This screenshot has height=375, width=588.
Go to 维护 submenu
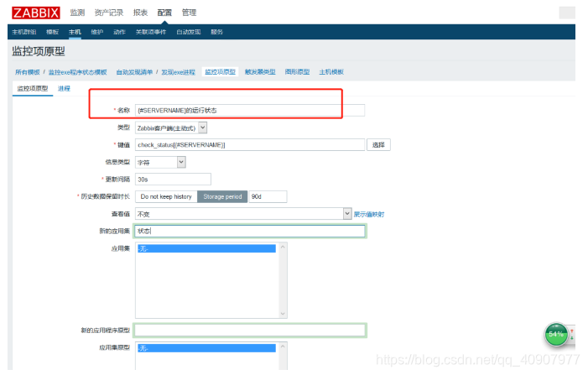(x=97, y=32)
